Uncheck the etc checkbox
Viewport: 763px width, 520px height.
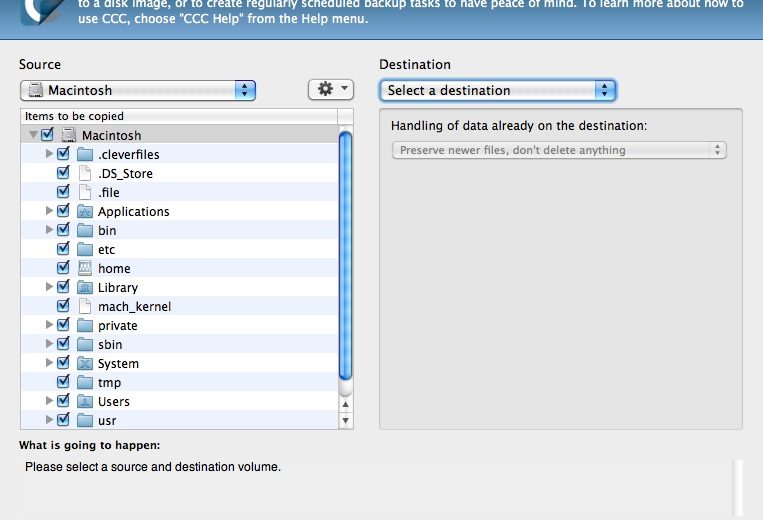(63, 248)
